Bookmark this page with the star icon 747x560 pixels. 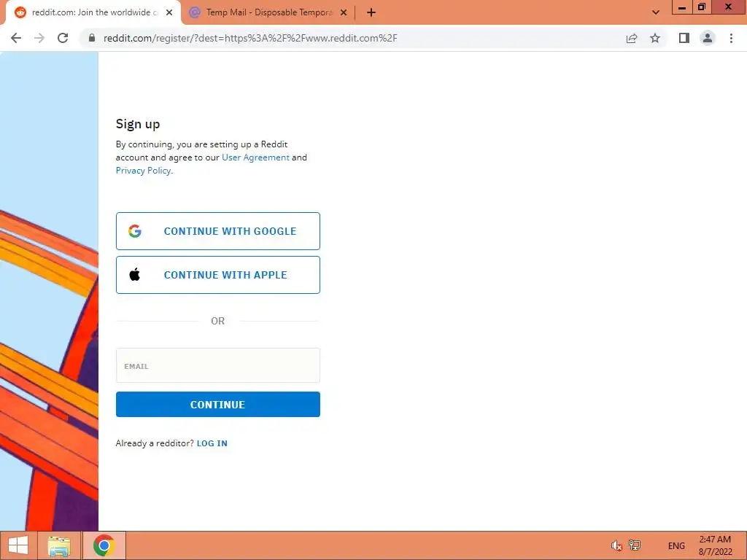(x=655, y=38)
